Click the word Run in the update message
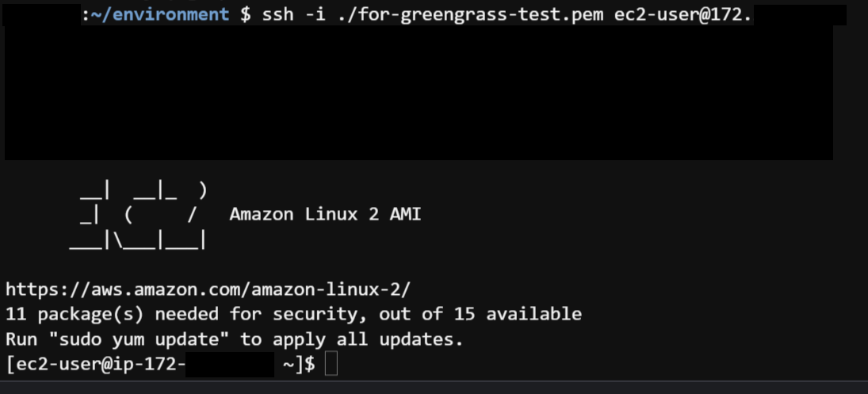Image resolution: width=868 pixels, height=394 pixels. 21,339
